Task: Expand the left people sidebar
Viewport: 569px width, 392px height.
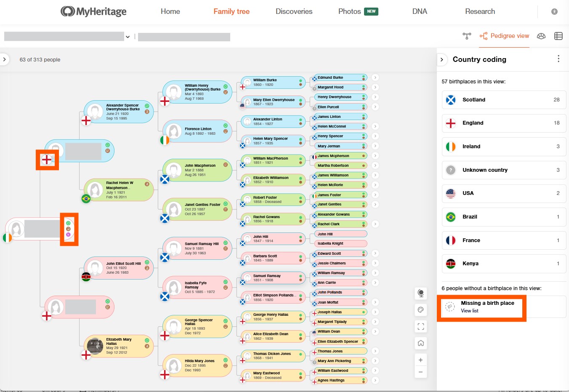Action: point(5,59)
